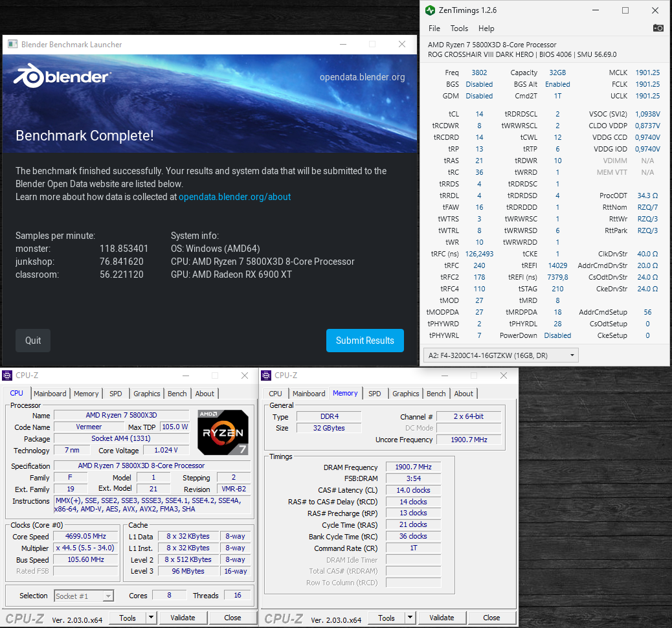Click the Level 3 cache 96 MBytes field
This screenshot has width=672, height=628.
tap(188, 571)
